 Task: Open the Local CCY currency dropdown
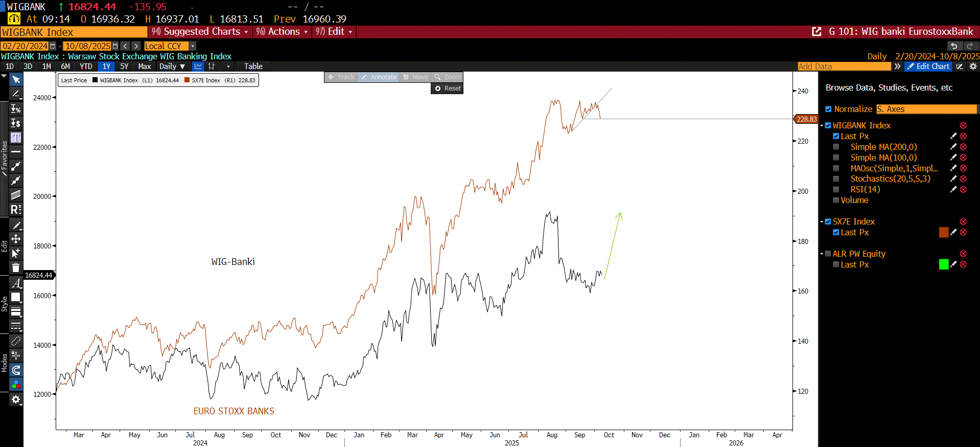pos(193,46)
